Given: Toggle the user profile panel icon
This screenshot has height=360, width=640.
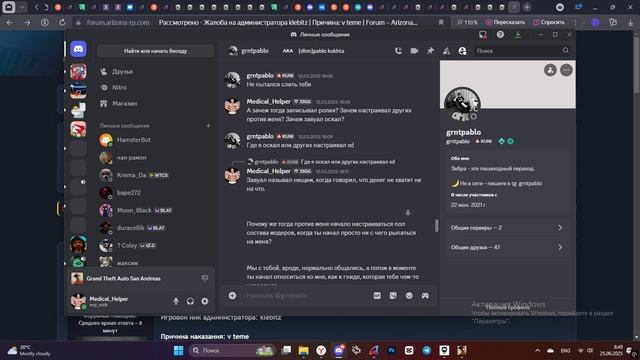Looking at the screenshot, I should click(462, 51).
